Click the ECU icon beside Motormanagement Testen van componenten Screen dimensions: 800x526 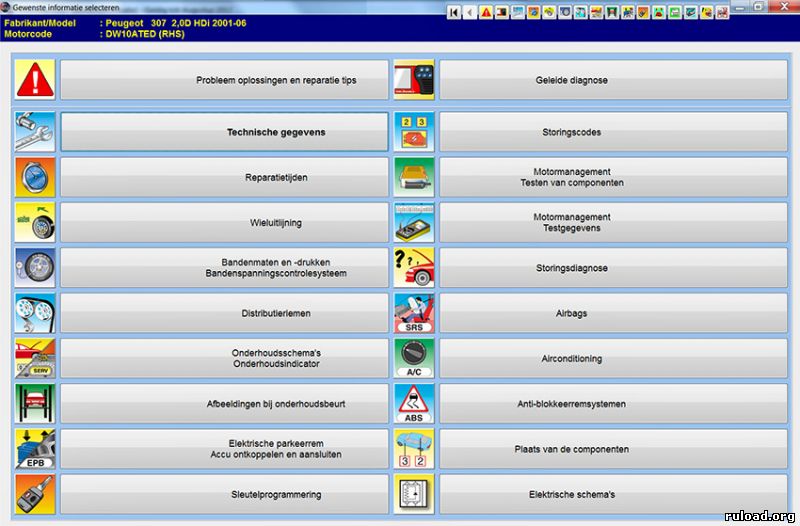(414, 177)
